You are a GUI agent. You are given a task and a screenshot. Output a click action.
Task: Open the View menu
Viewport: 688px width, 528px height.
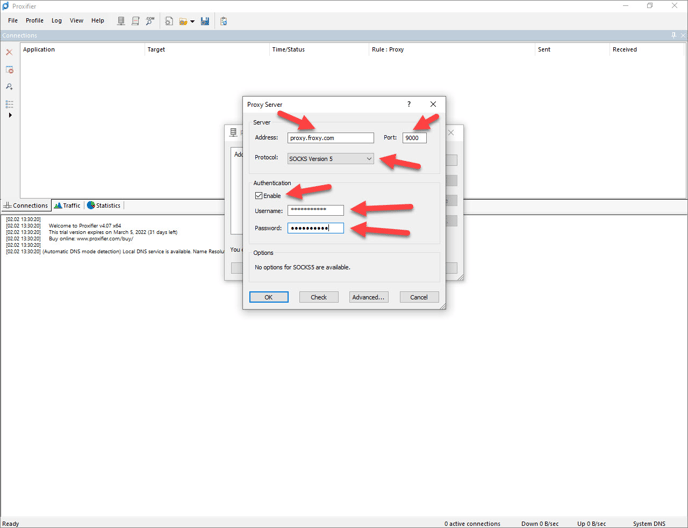click(76, 21)
